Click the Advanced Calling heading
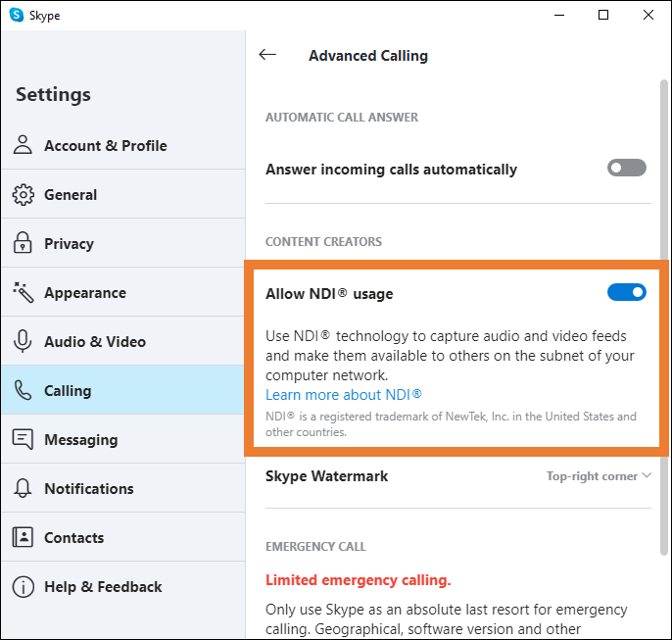 (x=368, y=56)
